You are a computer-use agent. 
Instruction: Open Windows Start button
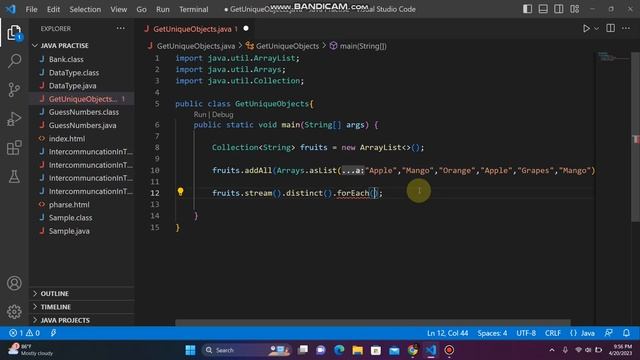(190, 350)
